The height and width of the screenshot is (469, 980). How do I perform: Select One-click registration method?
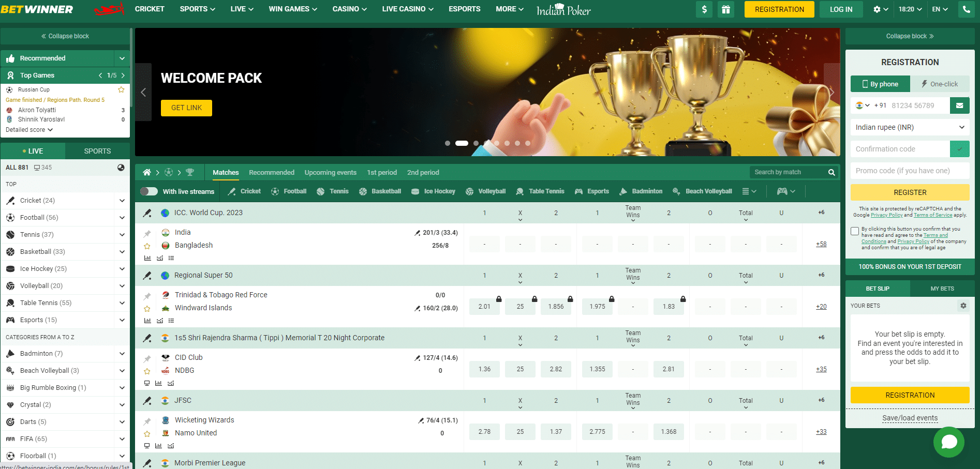click(x=940, y=84)
